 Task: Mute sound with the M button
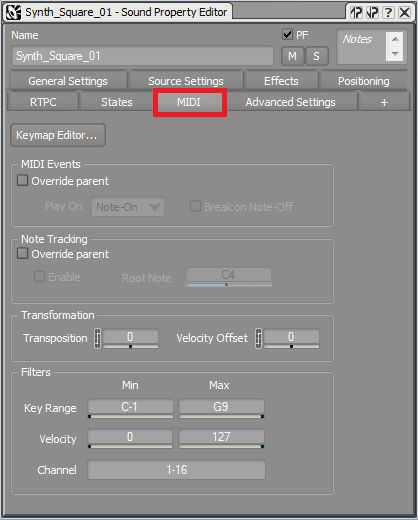(x=292, y=56)
